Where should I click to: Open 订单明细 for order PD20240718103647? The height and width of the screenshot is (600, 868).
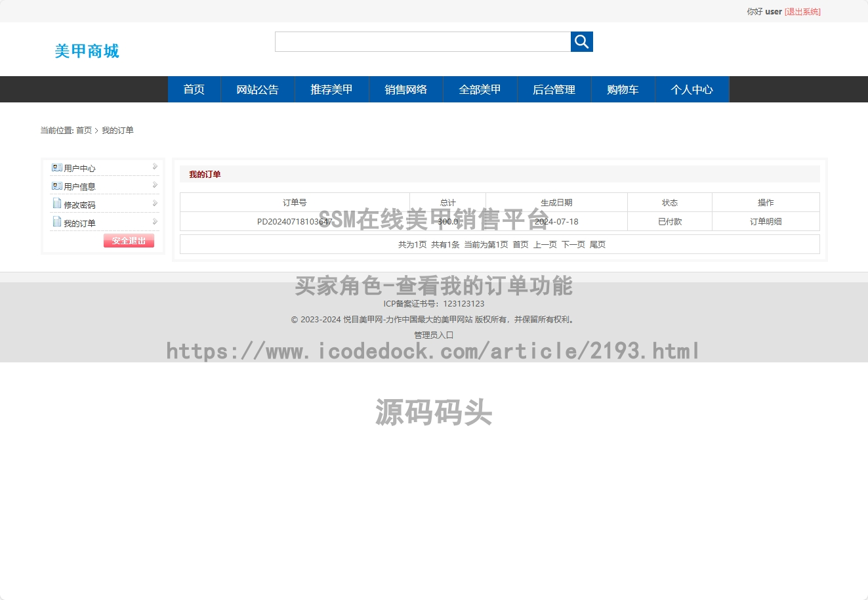(766, 222)
